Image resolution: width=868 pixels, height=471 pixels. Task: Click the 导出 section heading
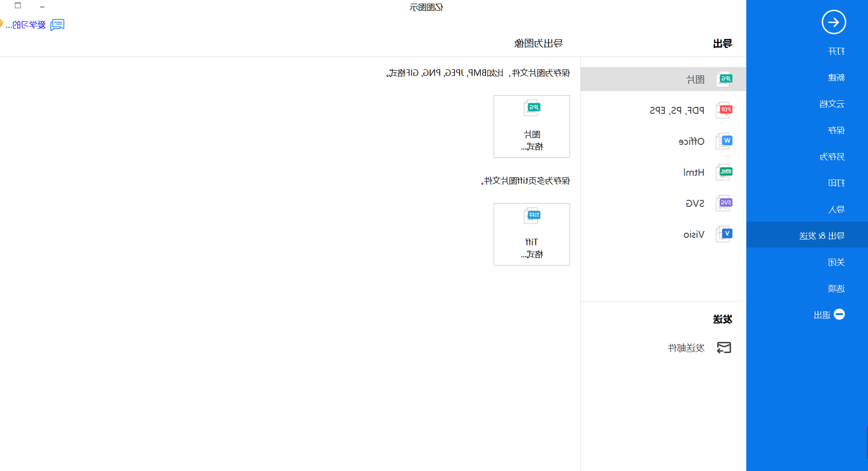coord(722,43)
